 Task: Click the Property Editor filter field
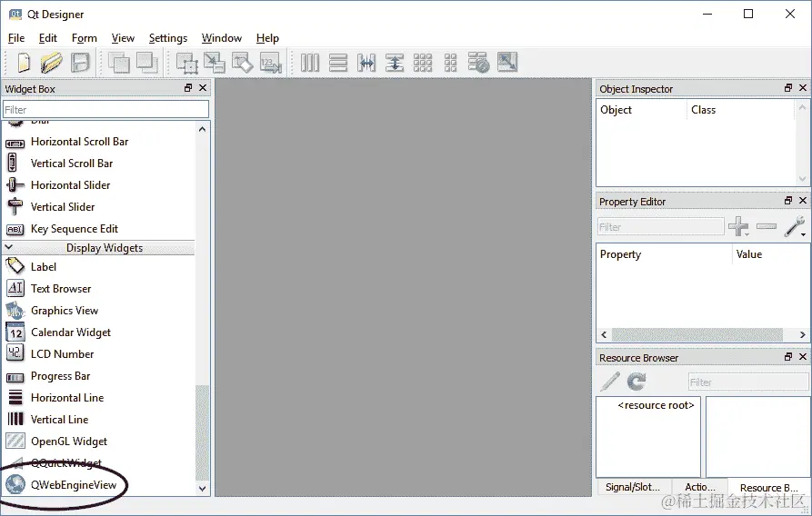(x=660, y=227)
